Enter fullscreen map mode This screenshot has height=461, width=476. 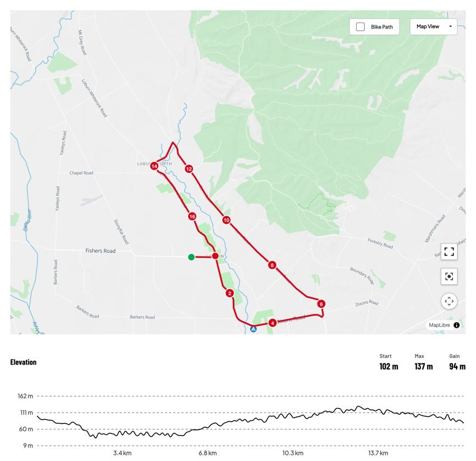449,252
